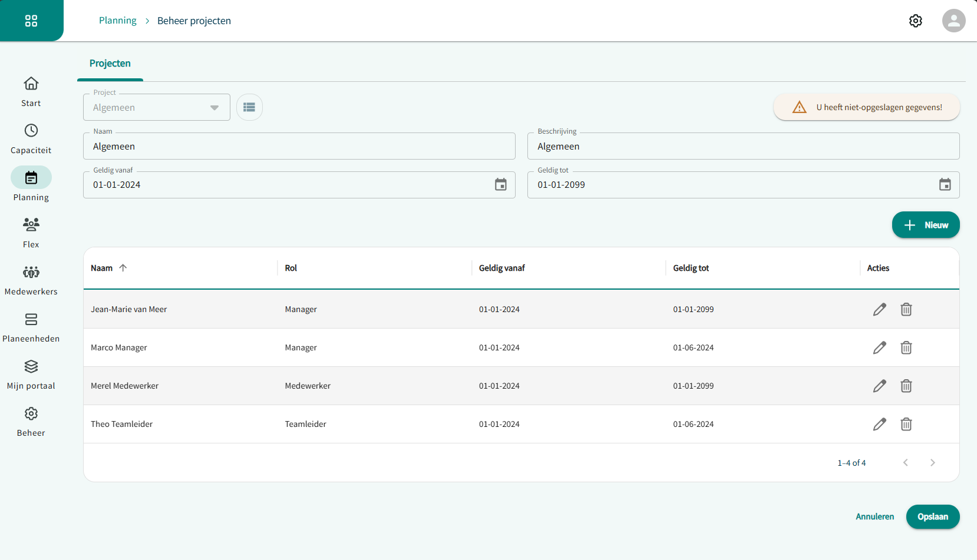Go to next table page
The image size is (977, 560).
(932, 463)
